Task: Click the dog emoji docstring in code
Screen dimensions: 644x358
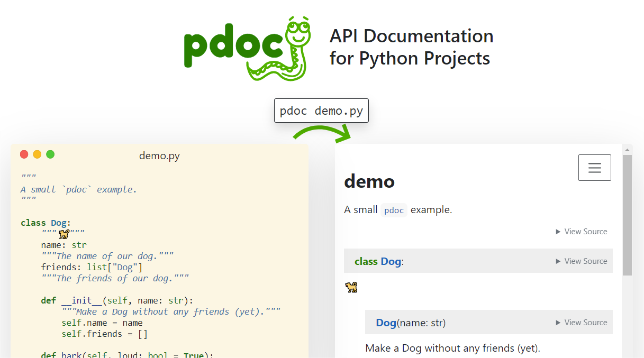Action: tap(63, 234)
